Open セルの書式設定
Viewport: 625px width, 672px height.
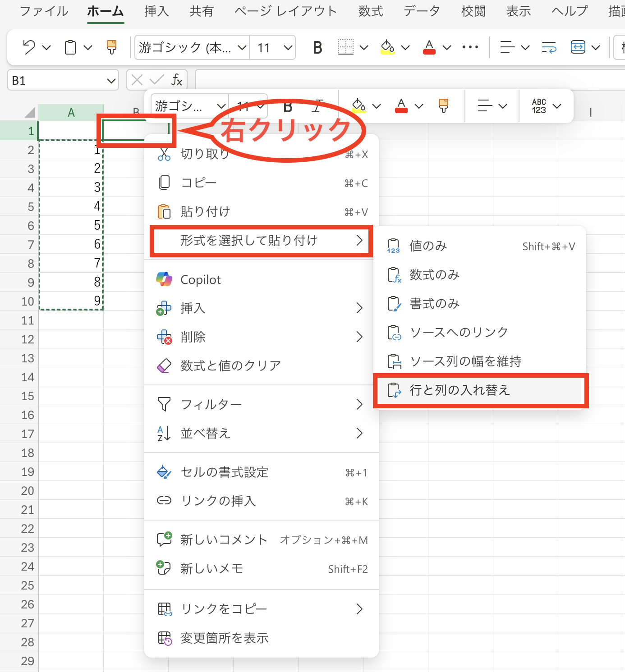(x=262, y=472)
